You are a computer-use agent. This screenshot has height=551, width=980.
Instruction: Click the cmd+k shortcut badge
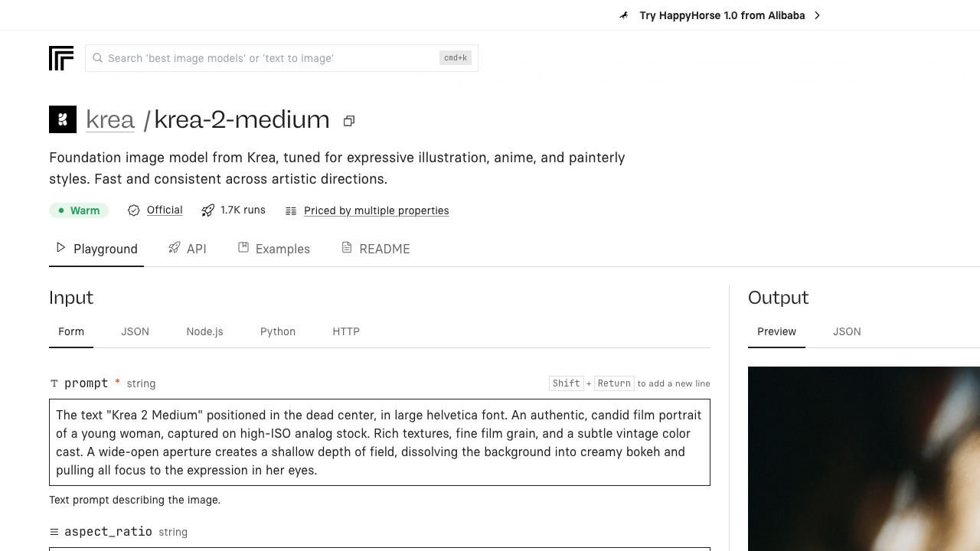[x=456, y=58]
